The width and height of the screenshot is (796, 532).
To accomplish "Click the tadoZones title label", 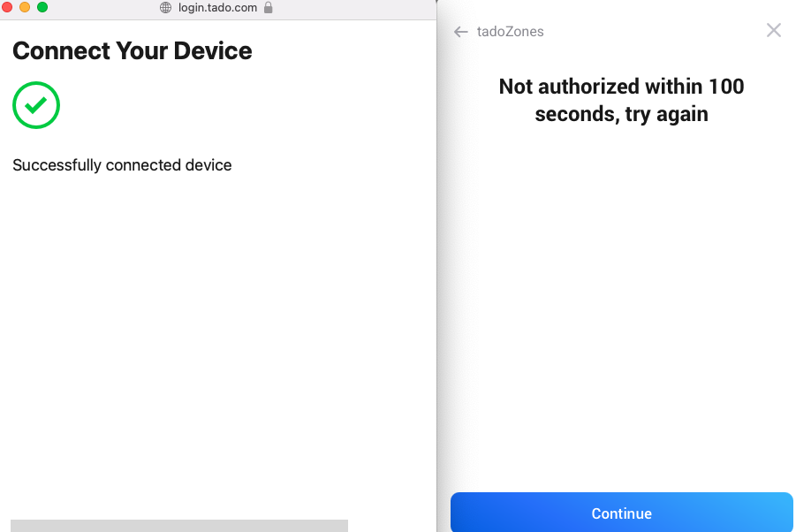I will click(510, 32).
